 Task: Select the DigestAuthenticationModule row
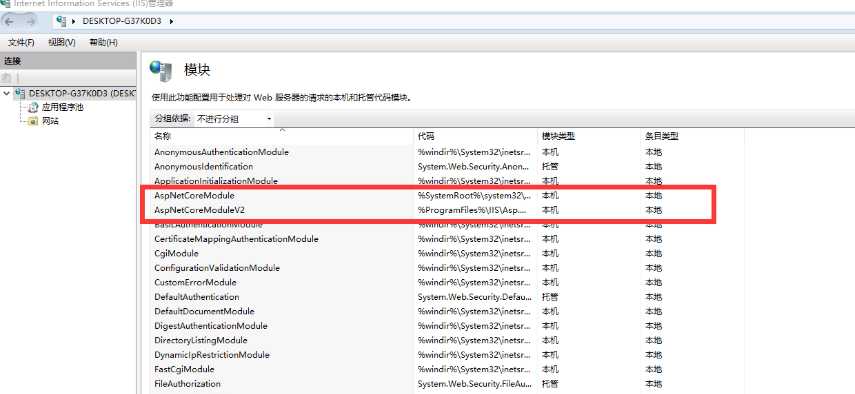coord(447,326)
